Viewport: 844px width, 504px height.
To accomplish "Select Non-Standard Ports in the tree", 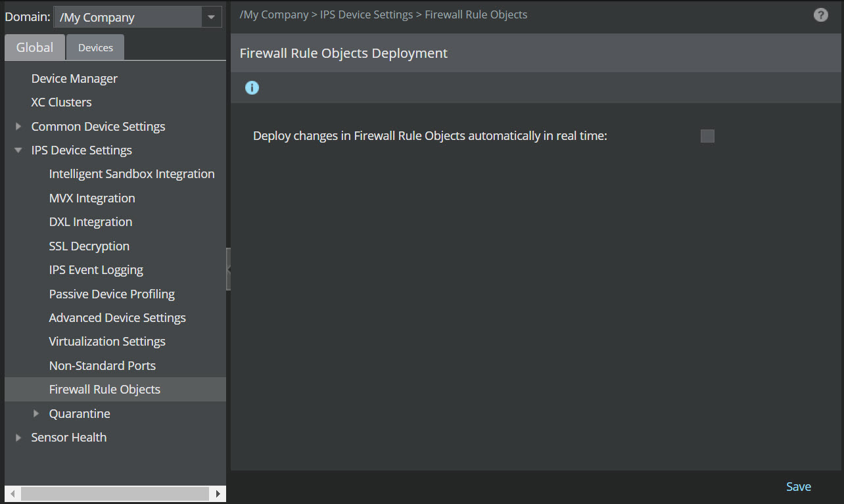I will point(103,366).
